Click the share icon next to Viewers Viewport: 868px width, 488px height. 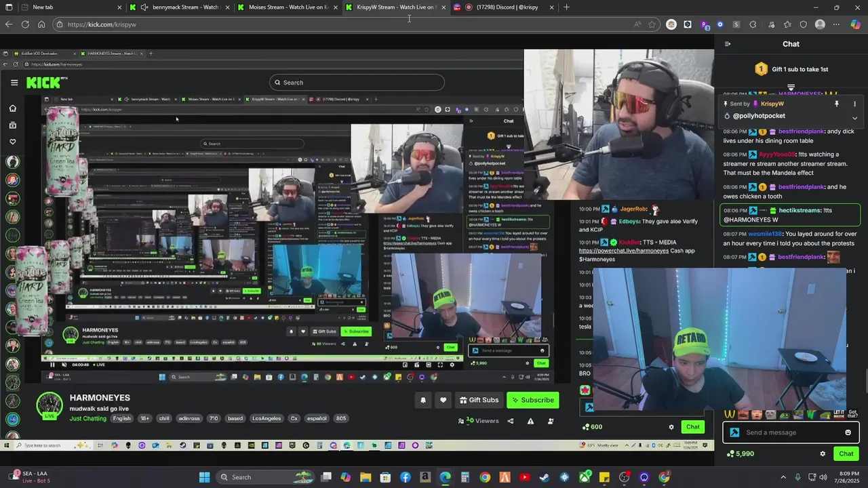pos(511,421)
